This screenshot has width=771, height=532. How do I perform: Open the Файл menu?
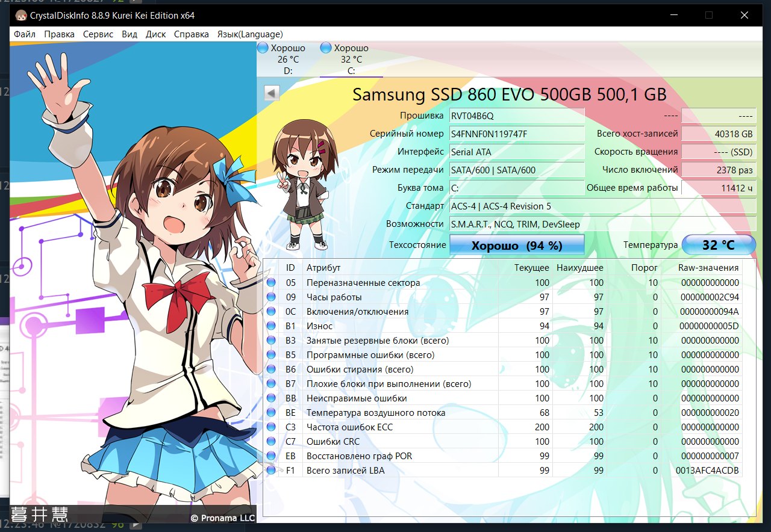tap(25, 34)
